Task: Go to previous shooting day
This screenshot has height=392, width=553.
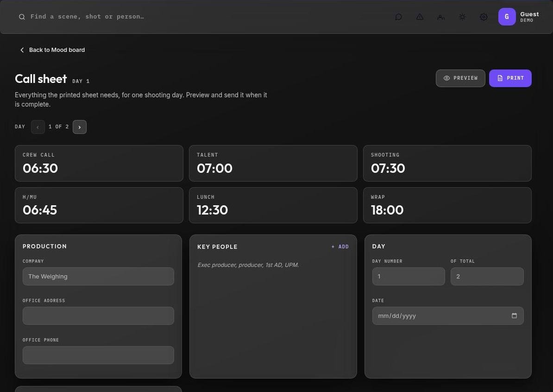Action: (x=38, y=127)
